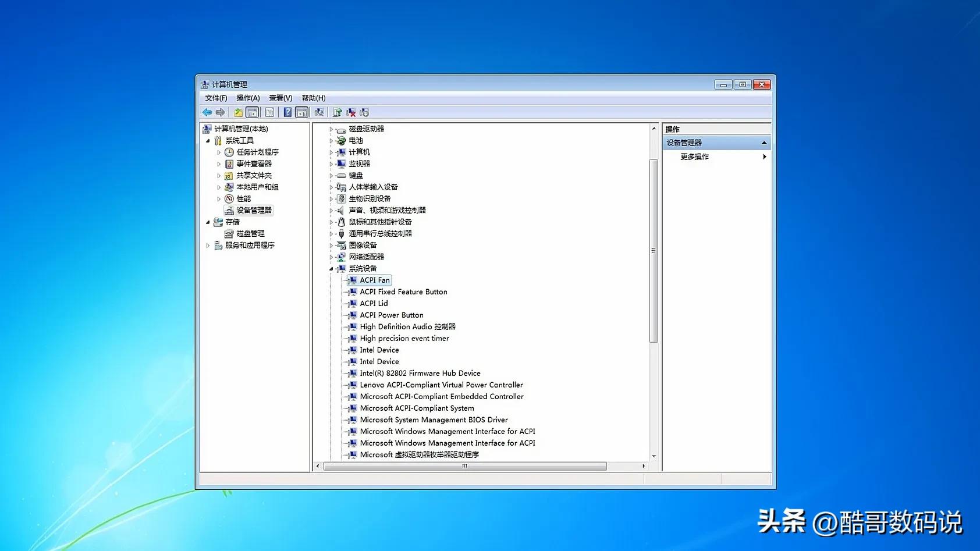Screen dimensions: 980x551
Task: Click the horizontal scrollbar thumb
Action: [465, 466]
